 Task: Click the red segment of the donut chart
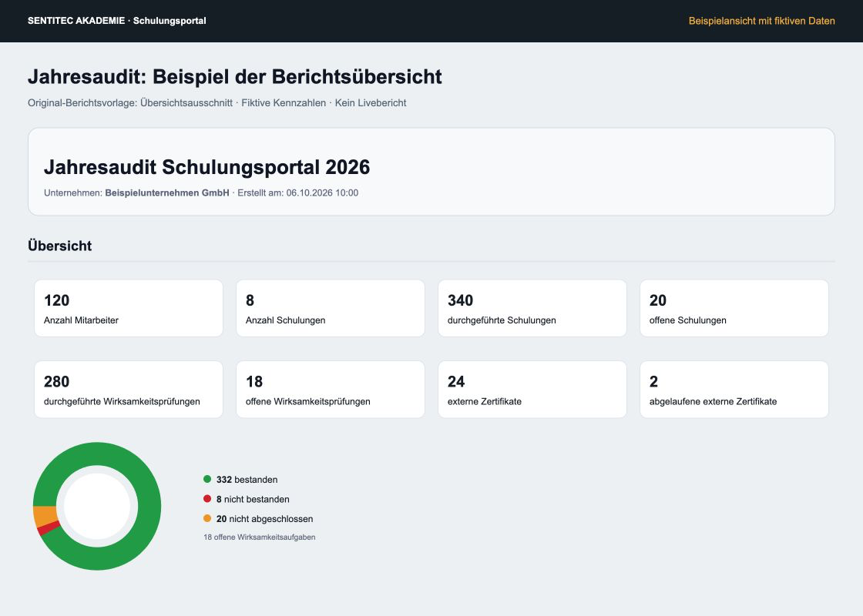coord(49,528)
